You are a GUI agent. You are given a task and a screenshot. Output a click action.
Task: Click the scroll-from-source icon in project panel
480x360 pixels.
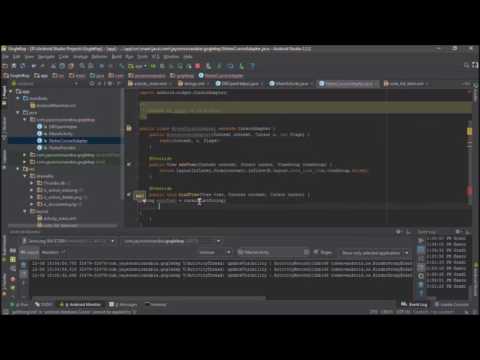(92, 84)
